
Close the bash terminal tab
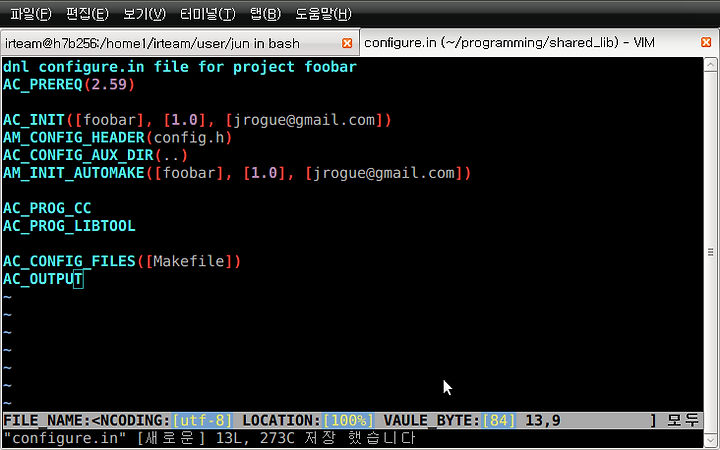point(347,43)
